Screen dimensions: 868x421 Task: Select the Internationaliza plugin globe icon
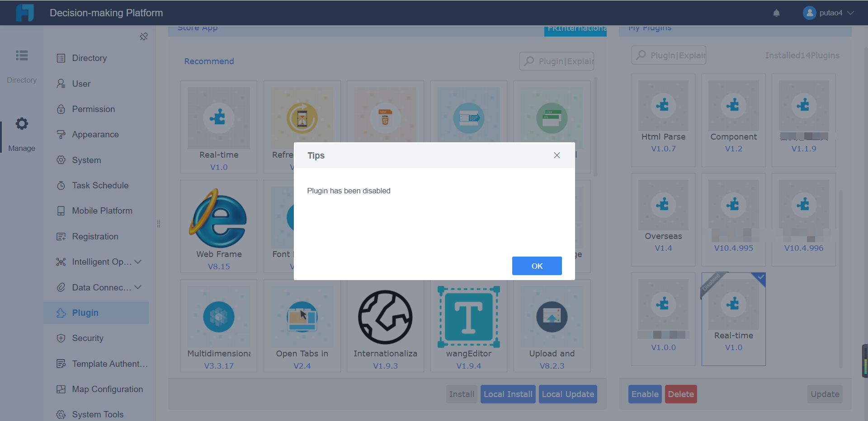click(385, 317)
